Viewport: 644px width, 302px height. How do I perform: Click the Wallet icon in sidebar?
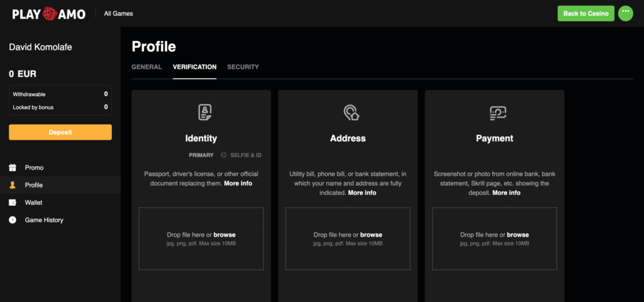coord(13,203)
